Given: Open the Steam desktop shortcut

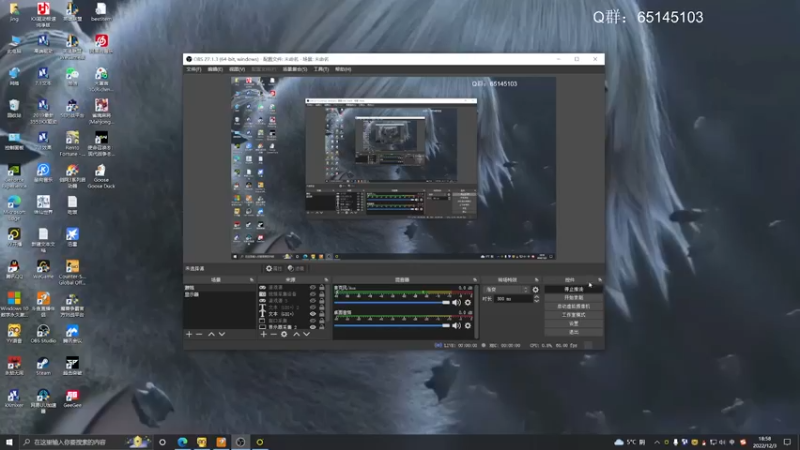Looking at the screenshot, I should pos(43,366).
